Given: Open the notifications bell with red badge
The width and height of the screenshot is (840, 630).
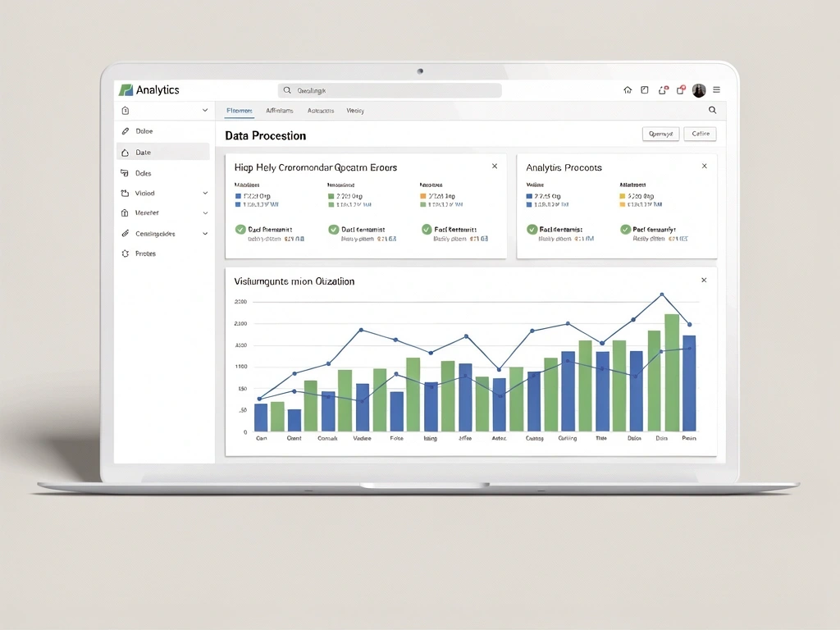Looking at the screenshot, I should (x=662, y=90).
